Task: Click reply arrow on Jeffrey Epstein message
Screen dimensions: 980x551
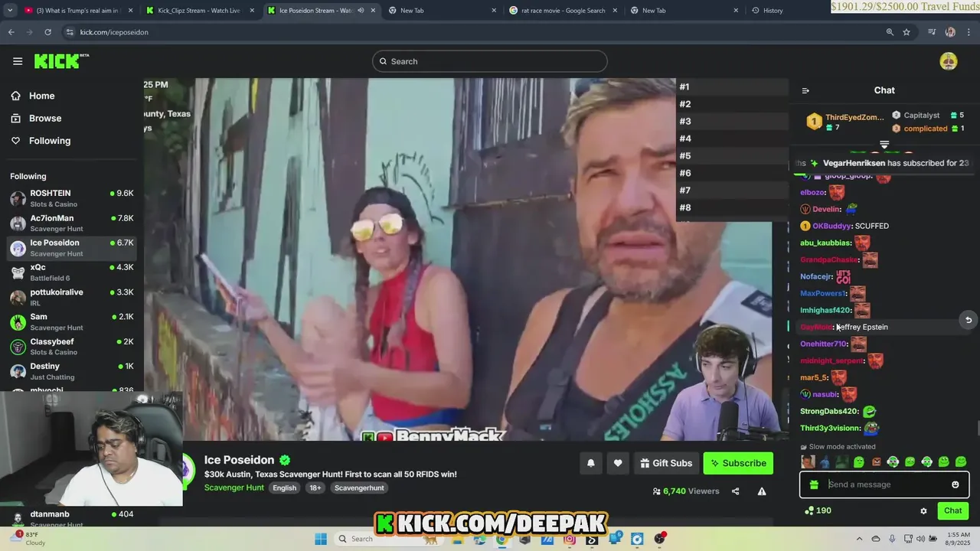Action: (x=968, y=321)
